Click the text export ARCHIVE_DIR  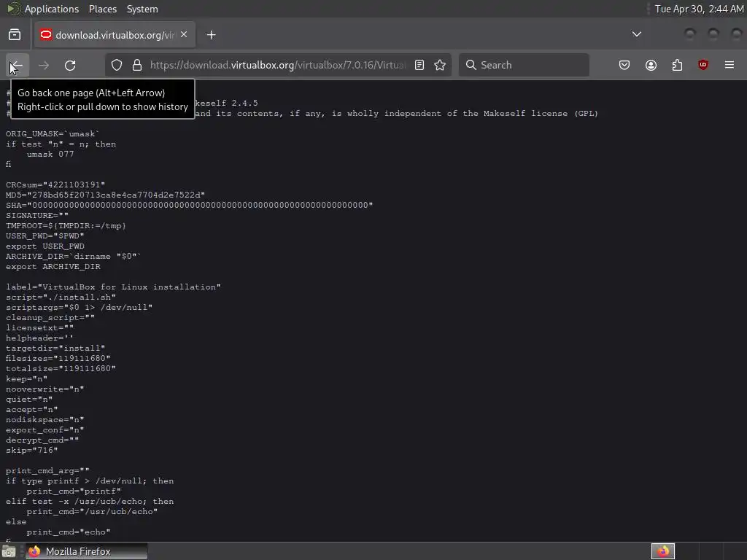pyautogui.click(x=53, y=267)
